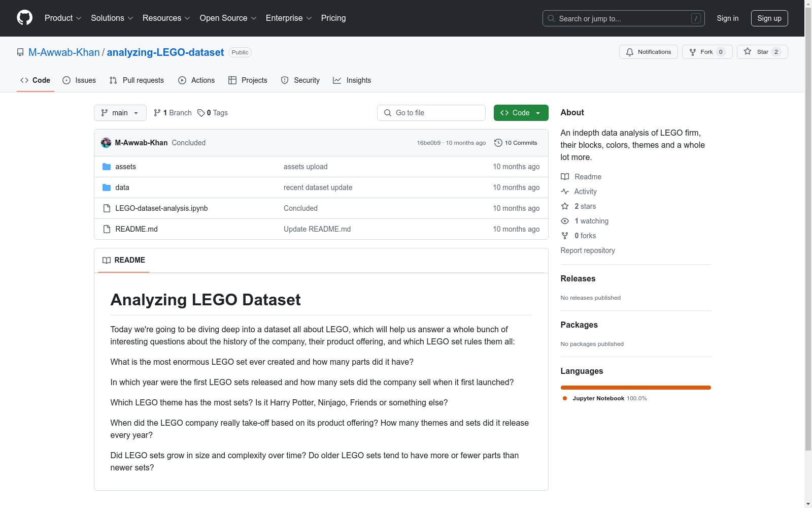The width and height of the screenshot is (812, 508).
Task: Click the forks icon in About
Action: tap(565, 236)
